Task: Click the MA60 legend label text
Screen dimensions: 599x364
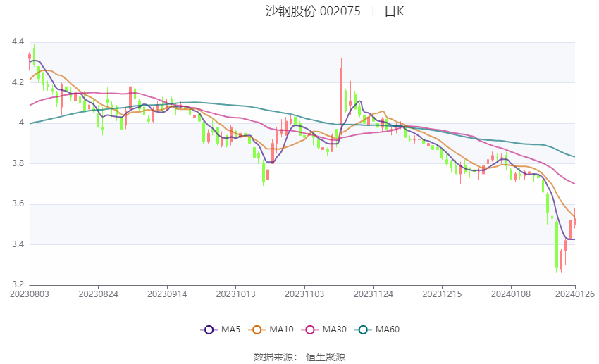Action: point(388,330)
